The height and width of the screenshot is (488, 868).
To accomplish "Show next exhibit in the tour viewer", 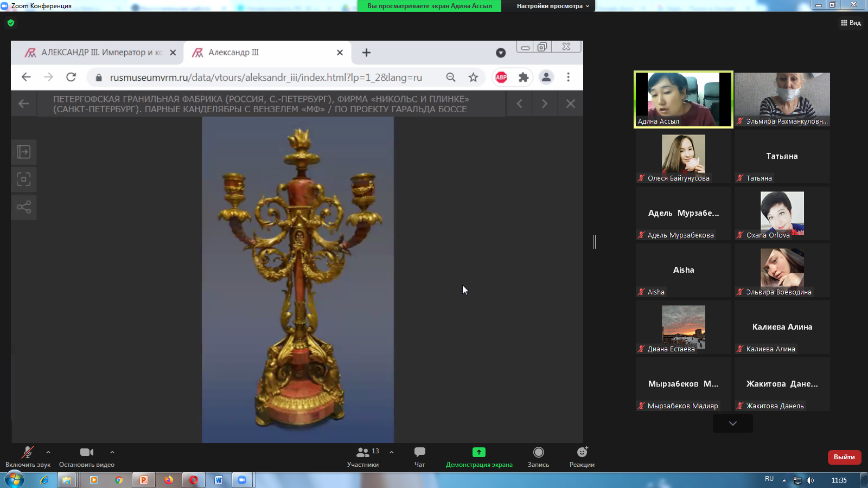I will coord(545,104).
